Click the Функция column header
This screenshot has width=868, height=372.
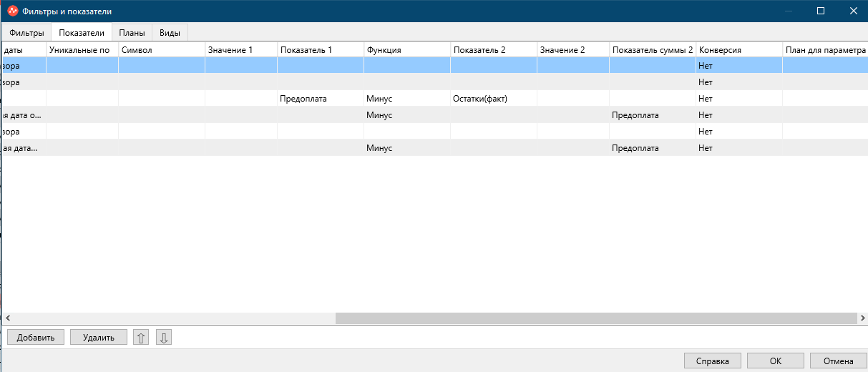coord(407,50)
